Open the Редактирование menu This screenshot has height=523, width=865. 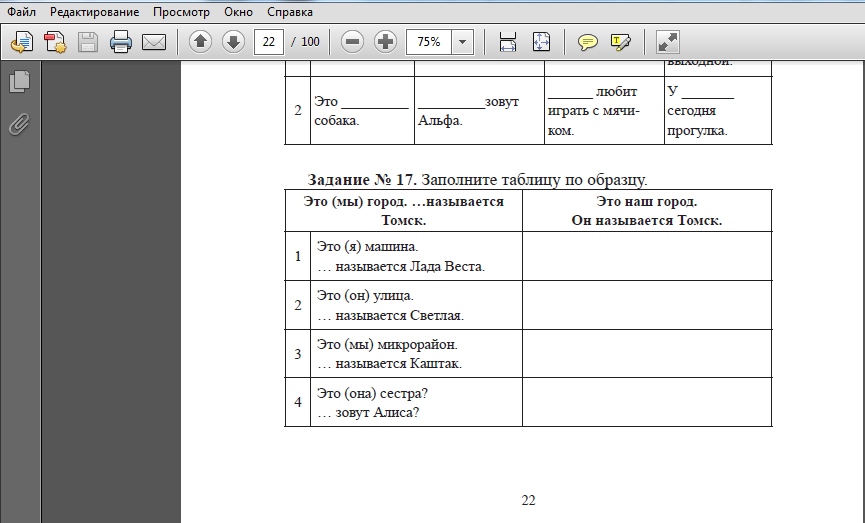click(94, 12)
